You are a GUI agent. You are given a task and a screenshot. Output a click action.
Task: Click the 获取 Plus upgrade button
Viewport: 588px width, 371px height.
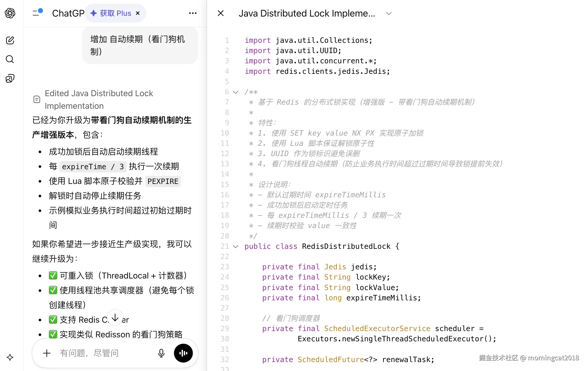[x=111, y=13]
